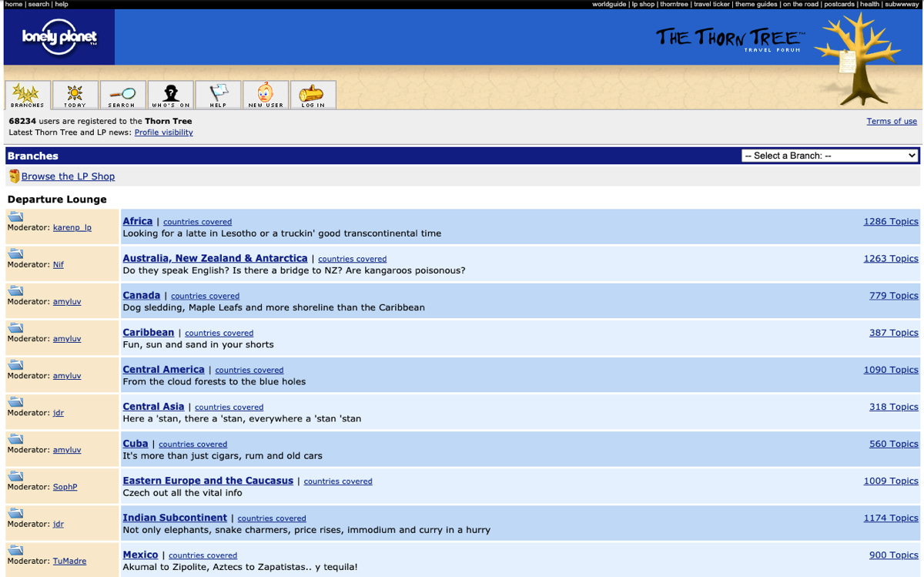Click folder icon above moderator TuMadre
Viewport: 924px width, 577px height.
[15, 549]
